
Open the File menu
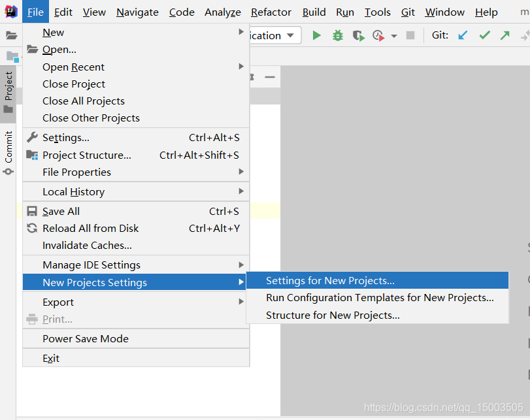[35, 12]
